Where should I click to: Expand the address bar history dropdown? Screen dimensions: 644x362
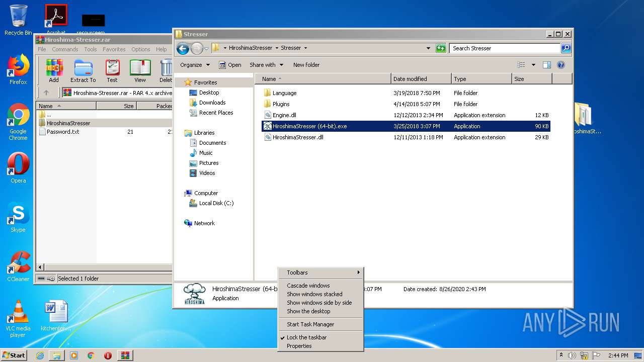tap(428, 48)
